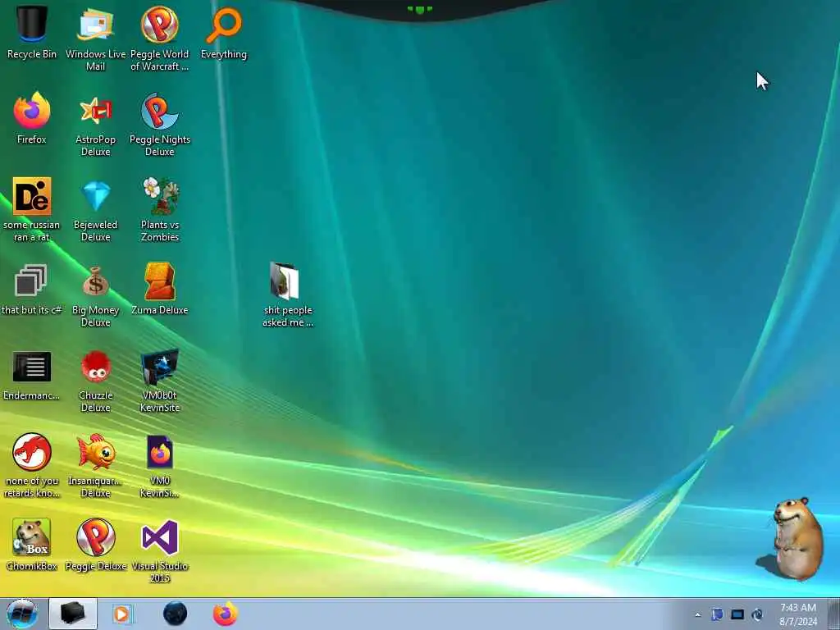The image size is (840, 630).
Task: Launch Bejeweled Deluxe shortcut
Action: [x=95, y=209]
